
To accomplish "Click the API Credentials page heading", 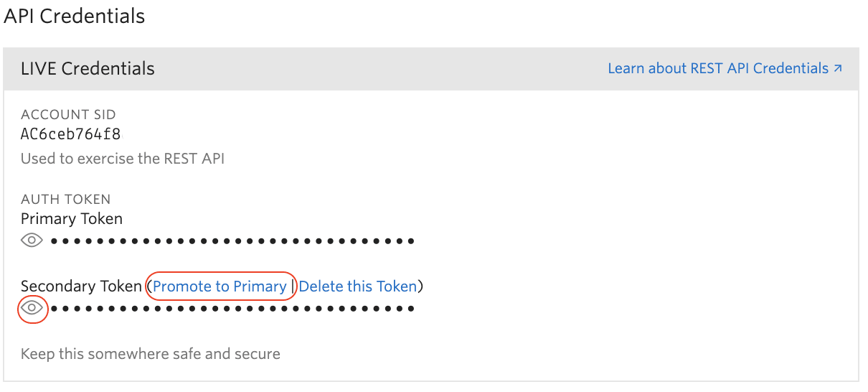I will pos(74,16).
